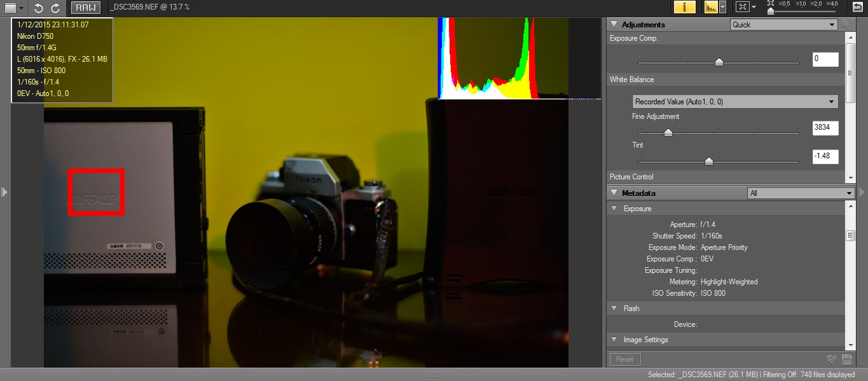
Task: Click the fit-to-screen view icon
Action: coord(741,7)
